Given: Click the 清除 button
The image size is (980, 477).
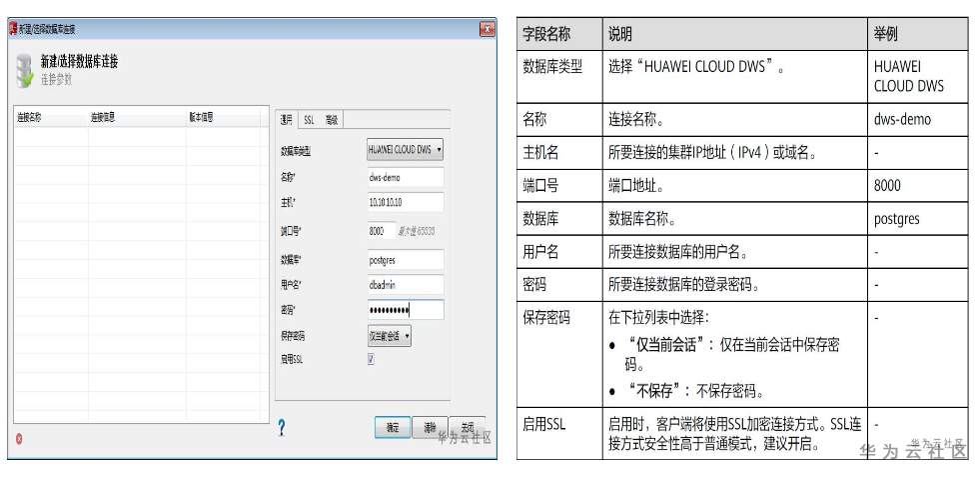Looking at the screenshot, I should click(x=430, y=428).
